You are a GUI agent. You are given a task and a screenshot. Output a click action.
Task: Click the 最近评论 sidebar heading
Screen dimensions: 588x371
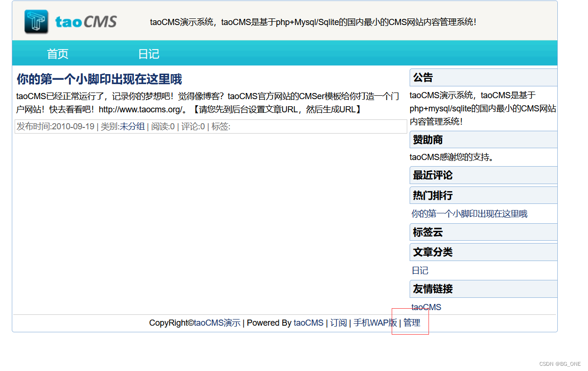[x=483, y=175]
